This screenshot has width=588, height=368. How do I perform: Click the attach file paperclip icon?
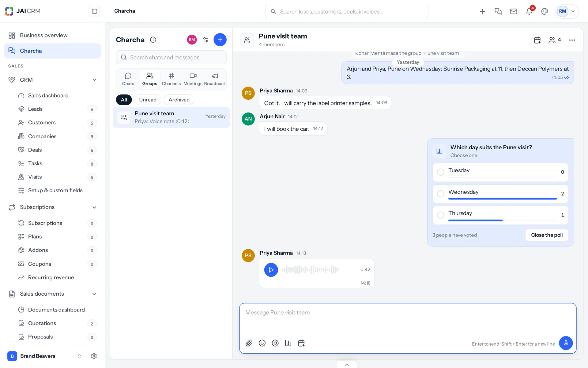249,343
